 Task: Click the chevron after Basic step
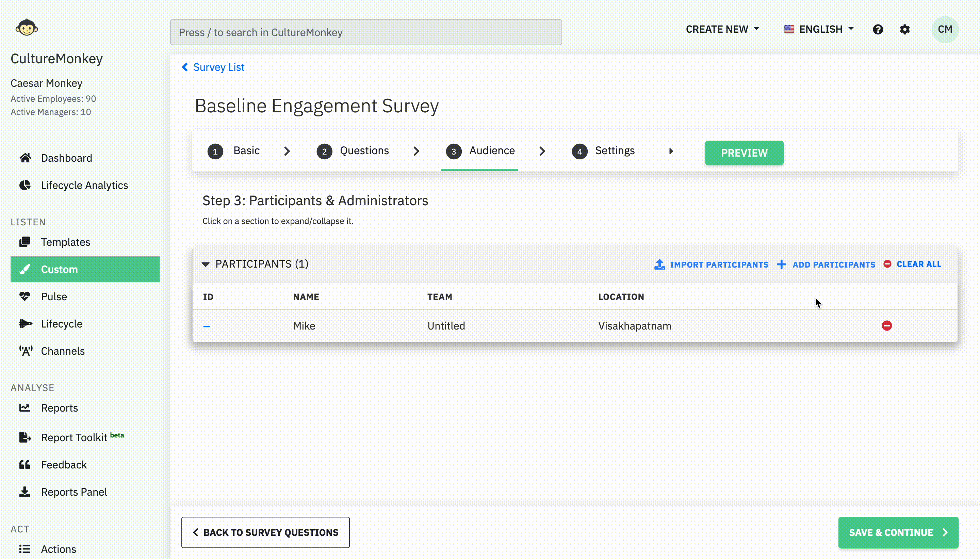287,151
